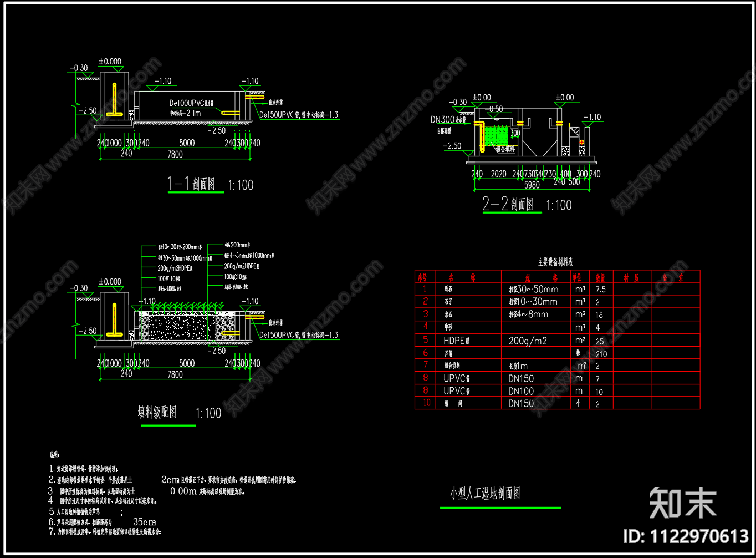Select the yellow inverted-T pipe in 1-1 section

(114, 100)
